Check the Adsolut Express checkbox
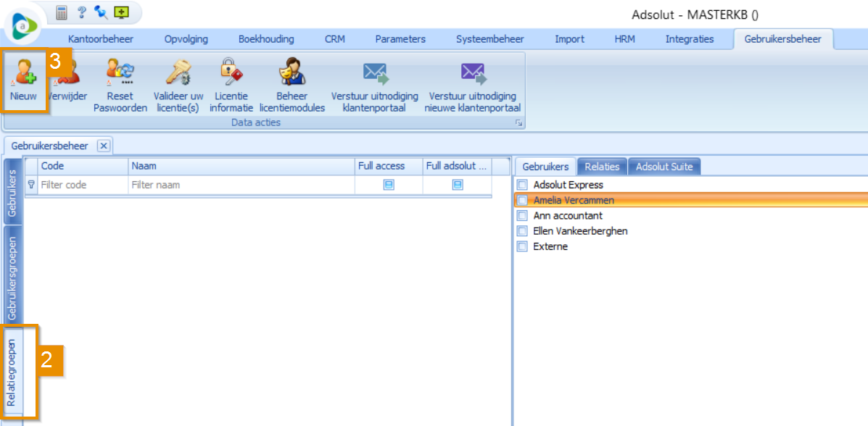868x426 pixels. pyautogui.click(x=522, y=185)
